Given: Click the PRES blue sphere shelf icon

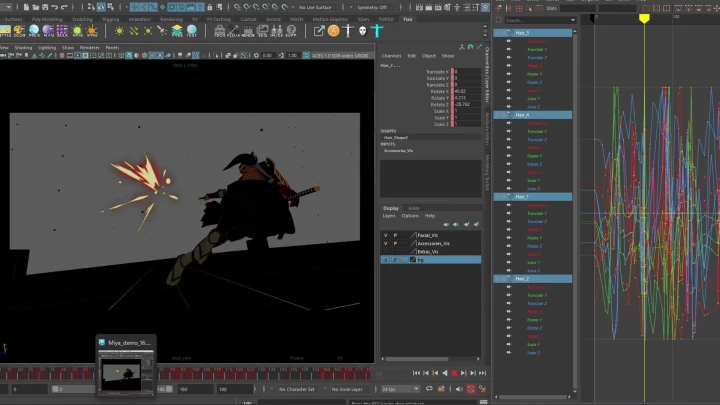Looking at the screenshot, I should 34,31.
